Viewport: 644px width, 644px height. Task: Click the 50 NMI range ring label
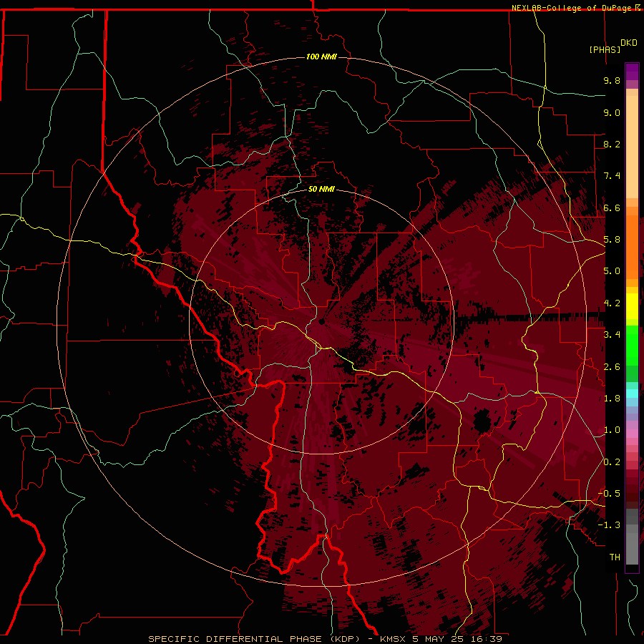pos(321,190)
